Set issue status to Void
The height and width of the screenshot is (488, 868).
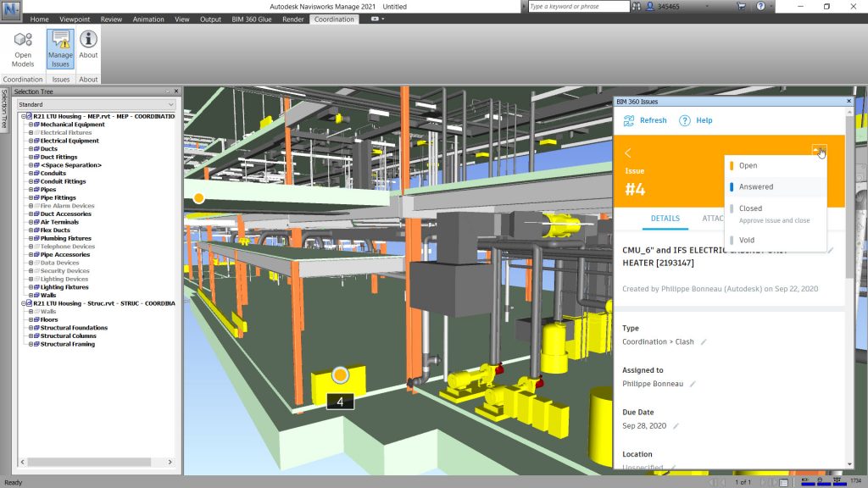(776, 240)
